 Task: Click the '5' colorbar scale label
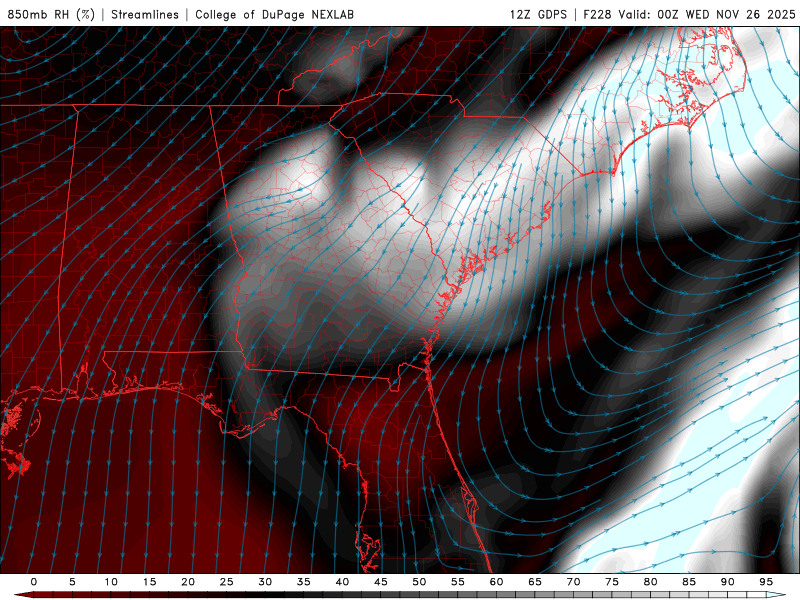[72, 582]
